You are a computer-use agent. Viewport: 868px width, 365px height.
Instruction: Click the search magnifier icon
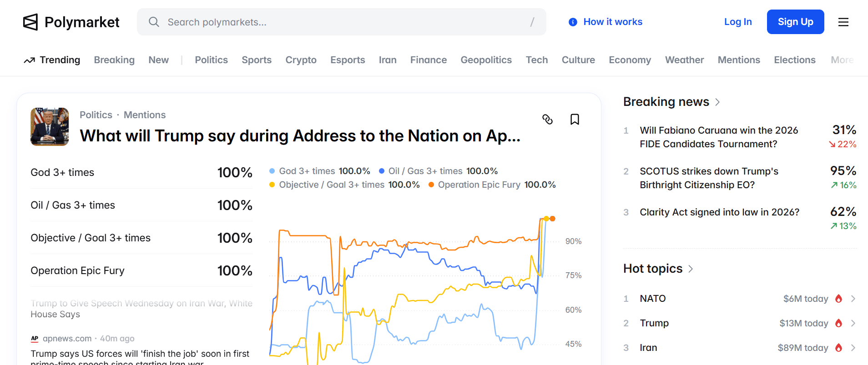coord(154,22)
